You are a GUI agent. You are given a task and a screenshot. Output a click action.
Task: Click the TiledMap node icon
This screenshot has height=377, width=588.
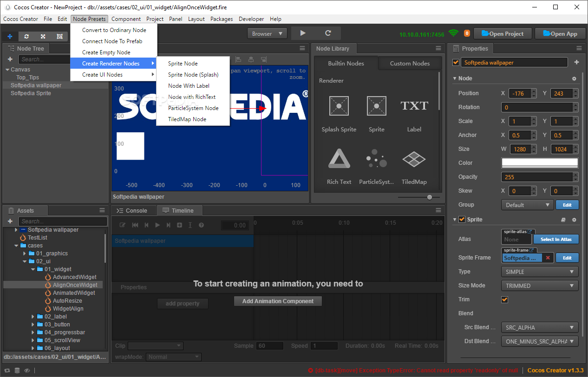(x=414, y=159)
